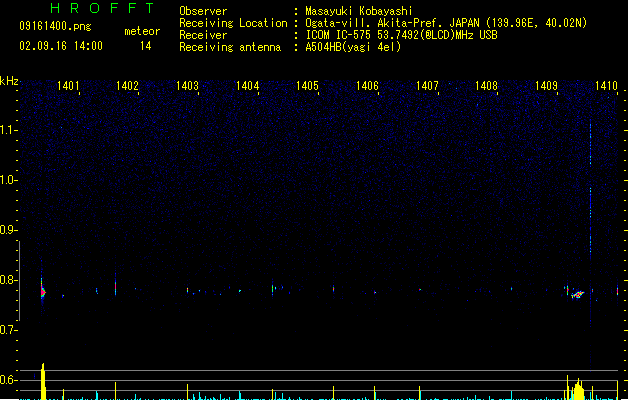The image size is (629, 400).
Task: Click the 0.6 kHz axis label
Action: (8, 380)
